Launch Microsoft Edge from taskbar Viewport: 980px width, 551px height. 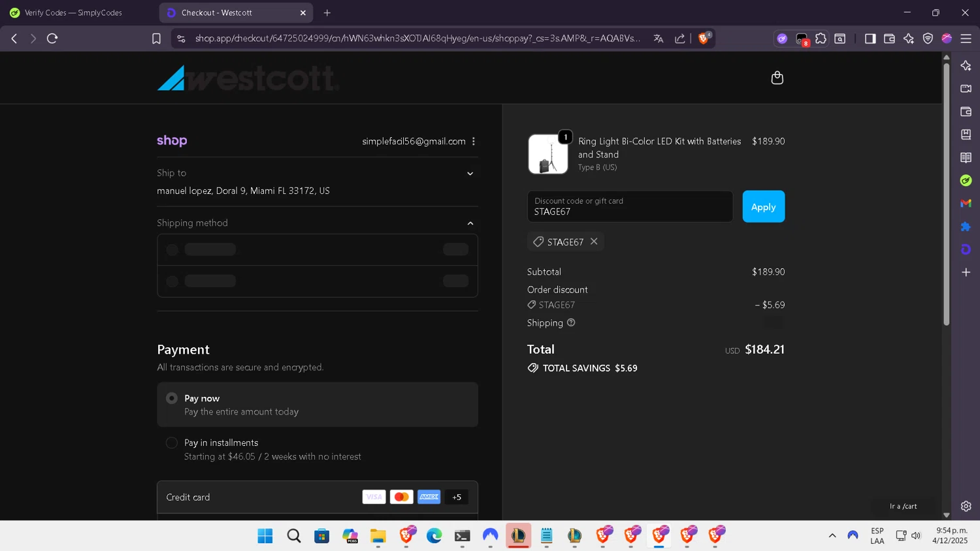point(434,536)
